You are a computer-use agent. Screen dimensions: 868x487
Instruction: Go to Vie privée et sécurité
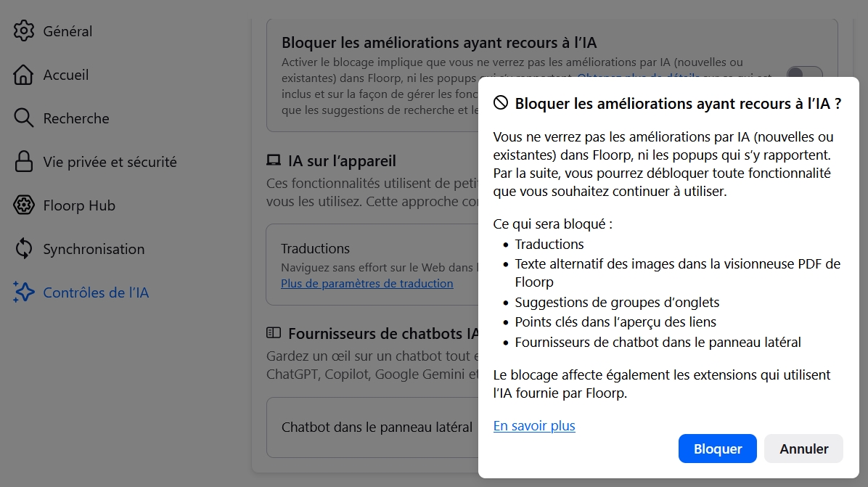point(110,162)
